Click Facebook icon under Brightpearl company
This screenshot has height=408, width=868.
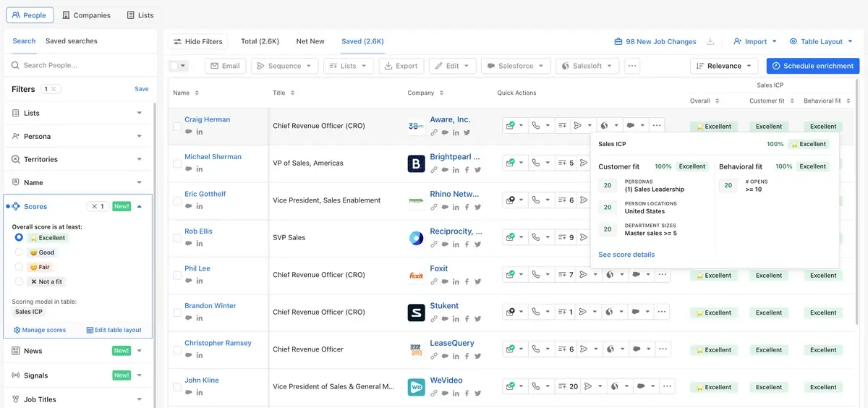click(467, 170)
